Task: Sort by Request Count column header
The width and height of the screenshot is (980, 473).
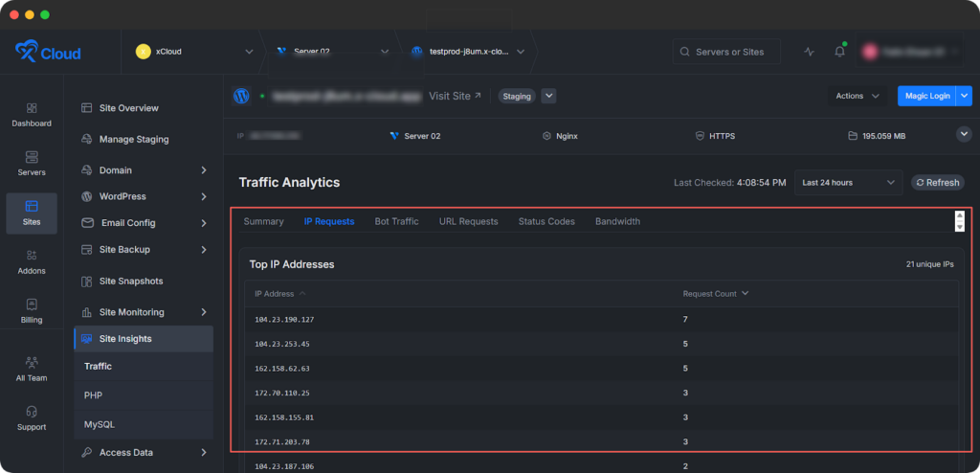Action: point(714,294)
